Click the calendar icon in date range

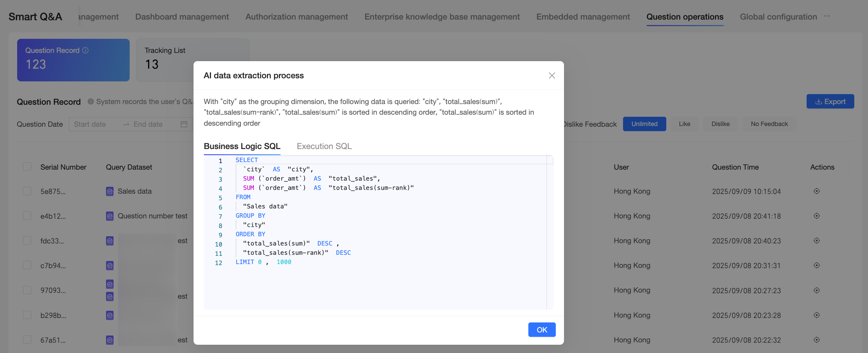pos(184,124)
